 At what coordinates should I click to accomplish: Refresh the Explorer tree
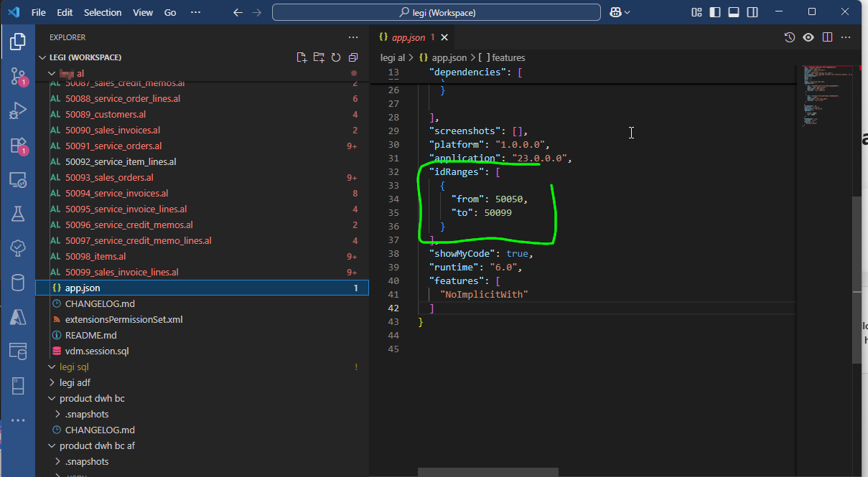coord(336,57)
